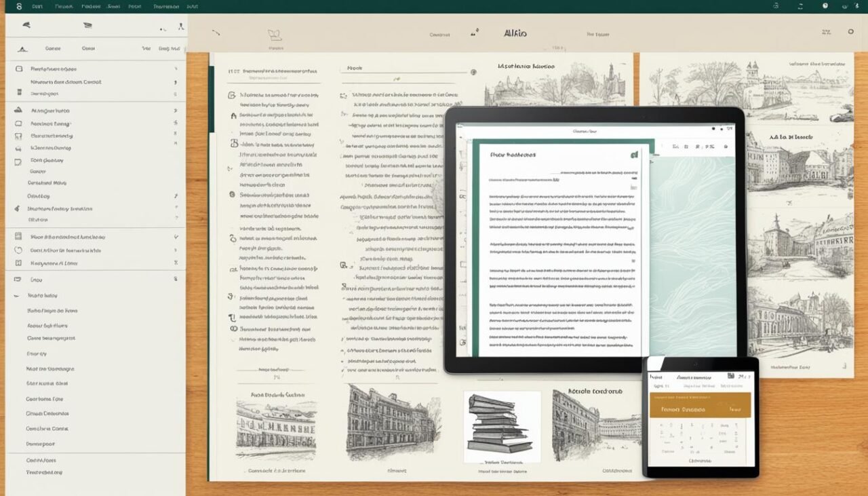Open the bookmark ribbon icon in the tablet toolbar
Screen dimensions: 868x496
697,147
